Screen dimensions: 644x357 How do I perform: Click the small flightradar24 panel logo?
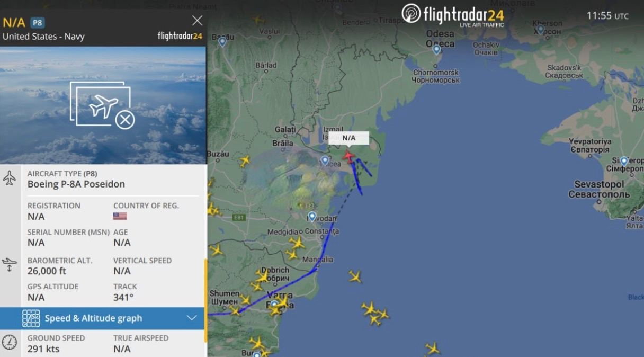point(180,36)
